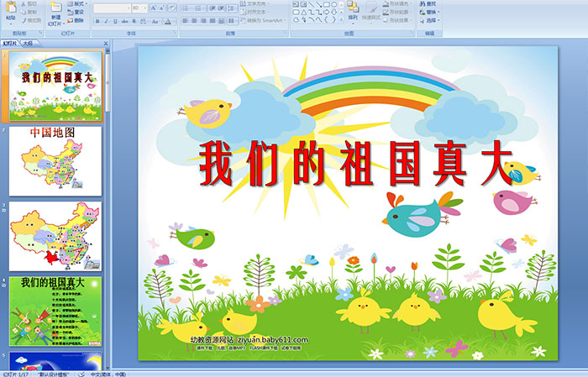Viewport: 588px width, 377px height.
Task: Select the Line shape in gallery
Action: coord(311,4)
